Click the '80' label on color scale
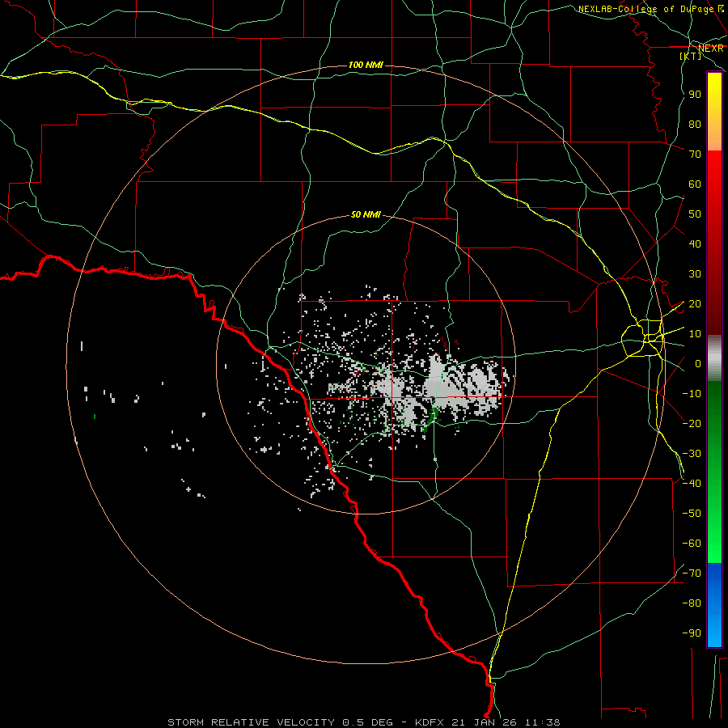The width and height of the screenshot is (728, 728). click(x=695, y=124)
